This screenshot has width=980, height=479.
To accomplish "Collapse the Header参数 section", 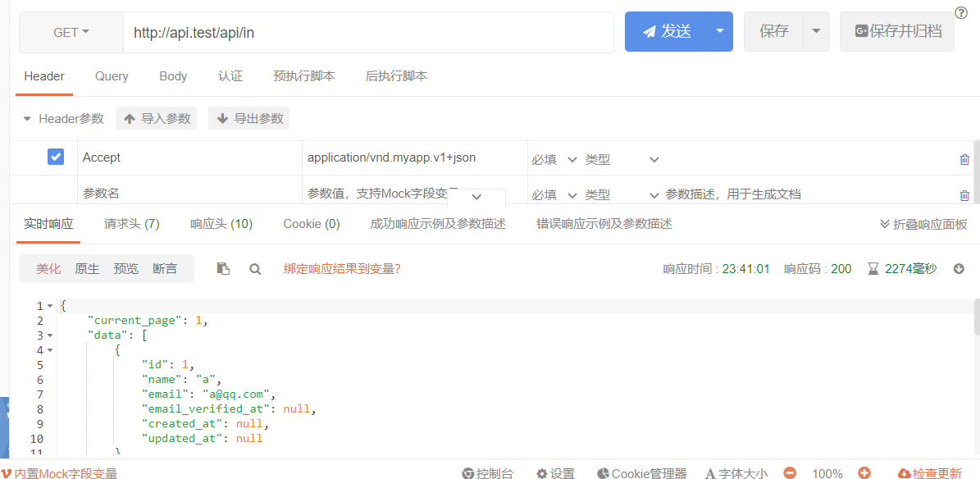I will (27, 119).
